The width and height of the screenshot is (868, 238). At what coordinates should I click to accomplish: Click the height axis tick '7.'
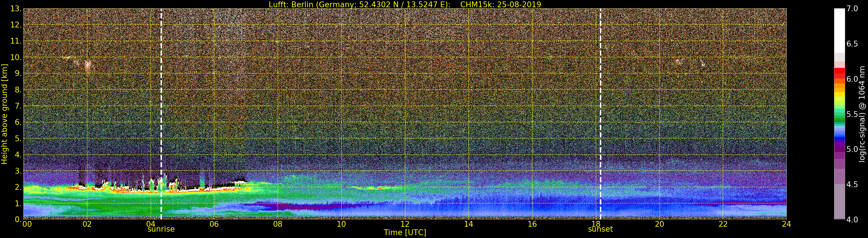(x=18, y=106)
